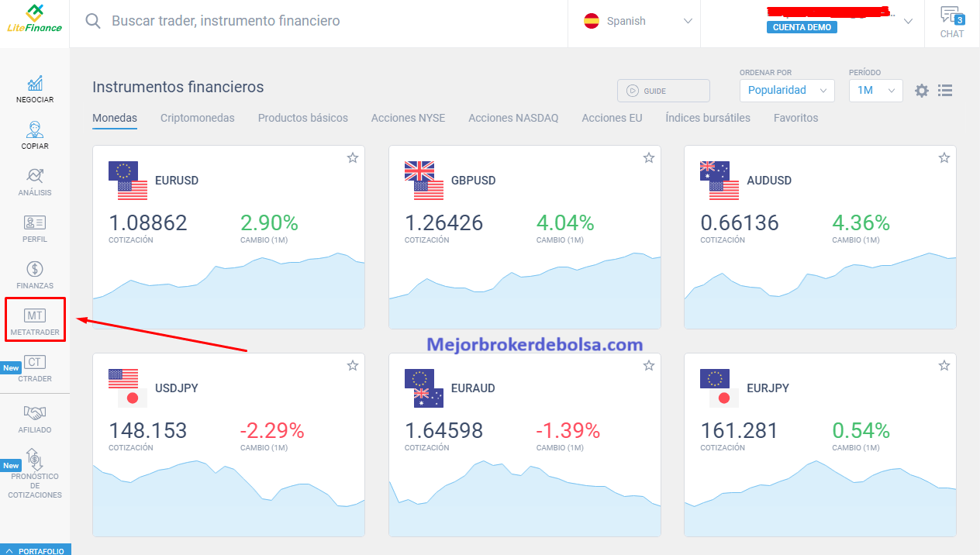The height and width of the screenshot is (555, 980).
Task: Open the Spanish language dropdown
Action: [x=638, y=22]
